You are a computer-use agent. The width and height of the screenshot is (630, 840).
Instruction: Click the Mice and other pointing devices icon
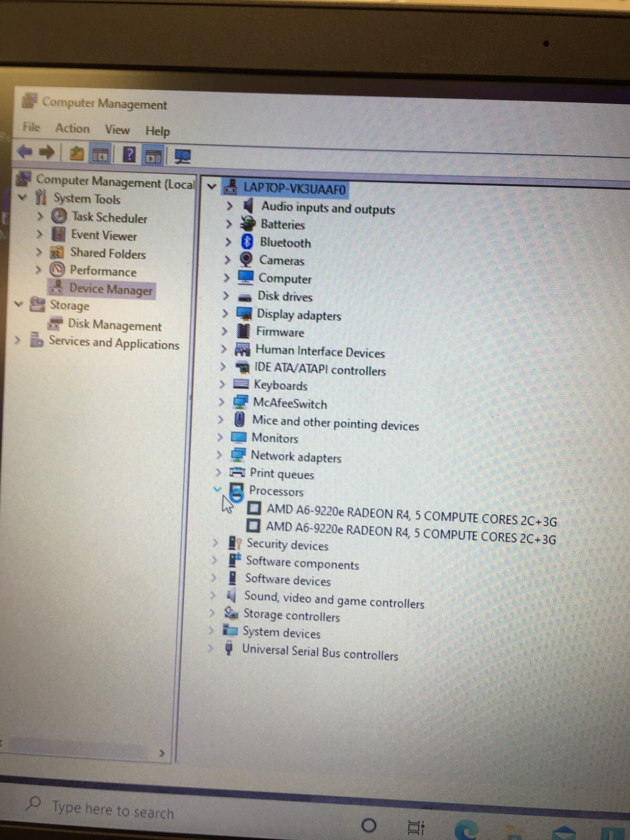tap(239, 419)
